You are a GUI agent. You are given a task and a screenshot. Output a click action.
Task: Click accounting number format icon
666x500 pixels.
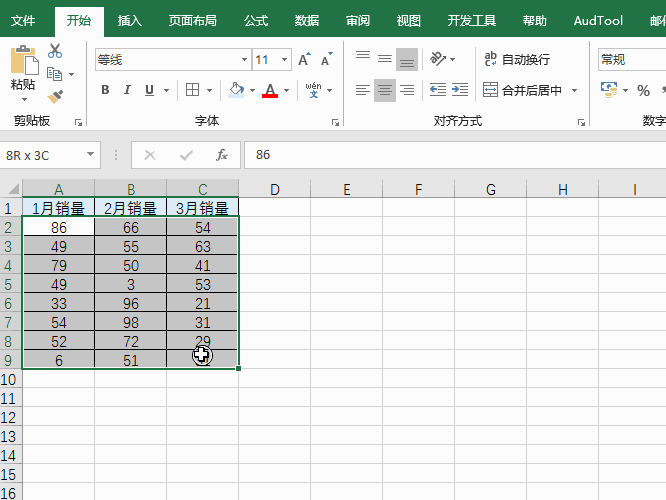609,90
